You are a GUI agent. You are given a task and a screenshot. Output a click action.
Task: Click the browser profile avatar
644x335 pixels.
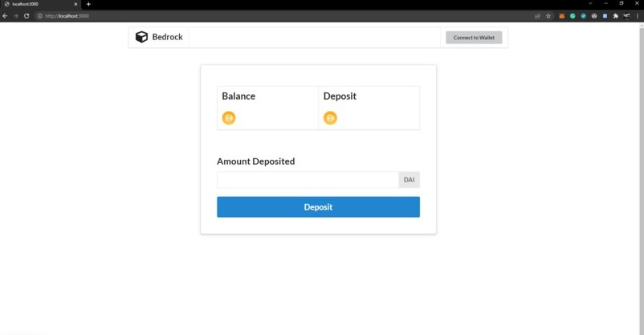[x=626, y=16]
